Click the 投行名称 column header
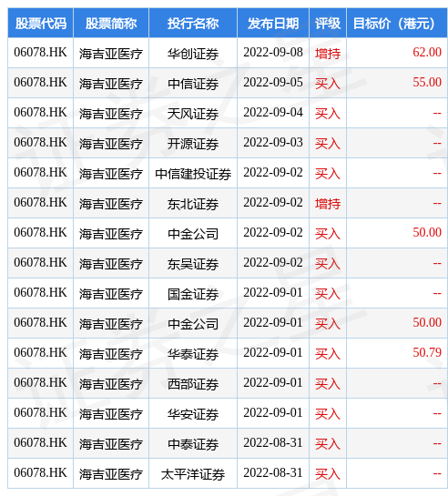448x496 pixels. click(x=193, y=24)
